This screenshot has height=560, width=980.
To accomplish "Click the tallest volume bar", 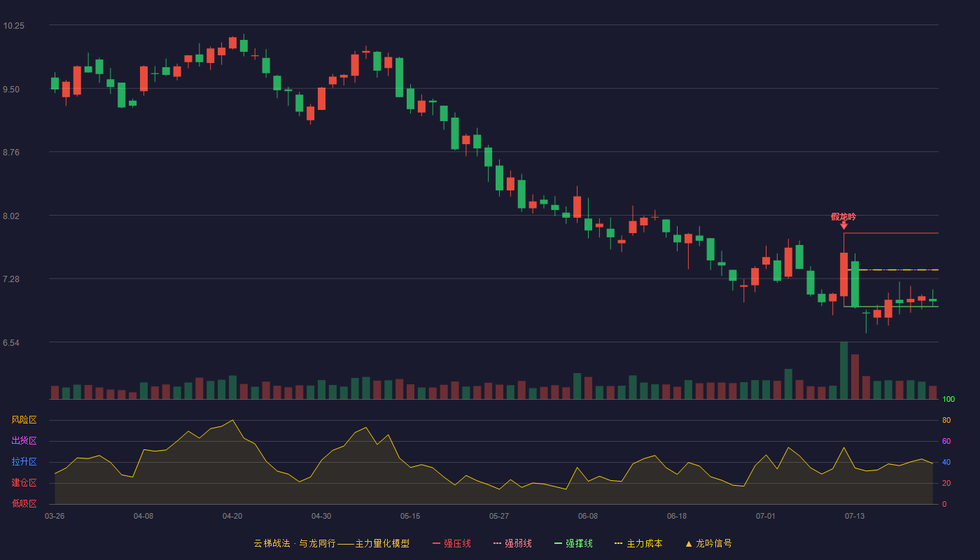I will 843,370.
